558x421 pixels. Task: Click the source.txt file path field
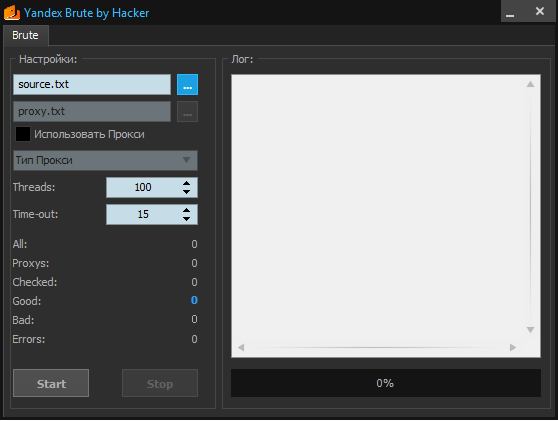pyautogui.click(x=92, y=84)
